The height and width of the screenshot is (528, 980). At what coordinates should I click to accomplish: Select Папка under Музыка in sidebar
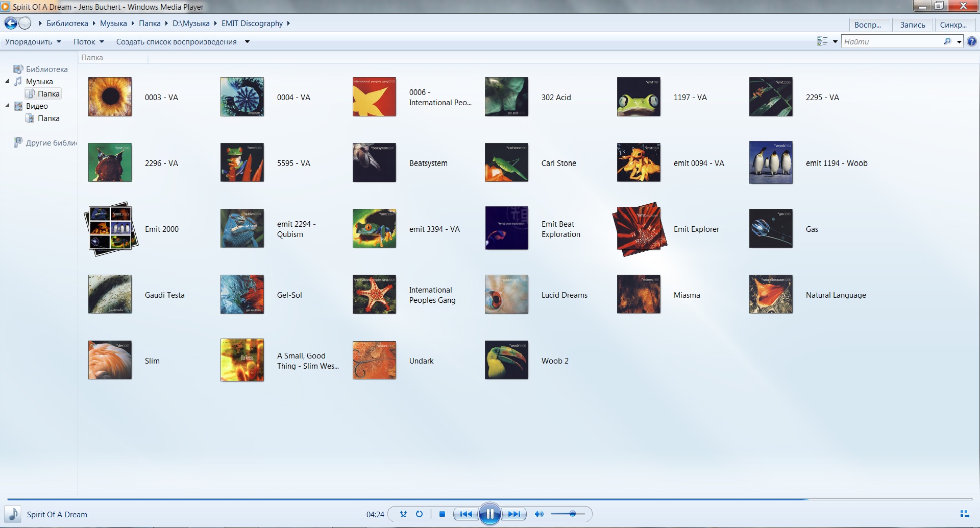[43, 94]
